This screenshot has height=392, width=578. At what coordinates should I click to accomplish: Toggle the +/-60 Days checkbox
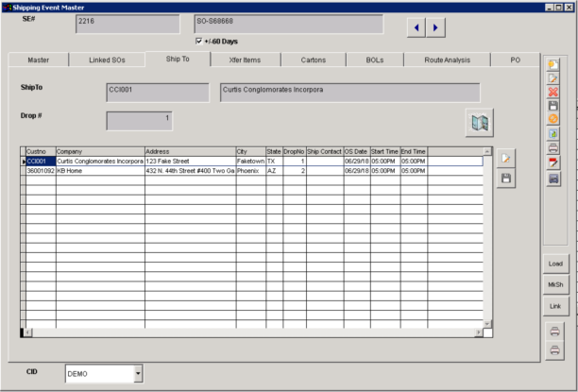point(198,42)
